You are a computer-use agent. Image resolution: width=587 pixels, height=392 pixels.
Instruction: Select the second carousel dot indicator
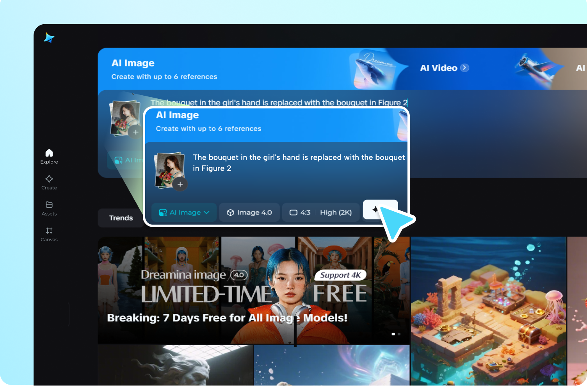[x=399, y=334]
